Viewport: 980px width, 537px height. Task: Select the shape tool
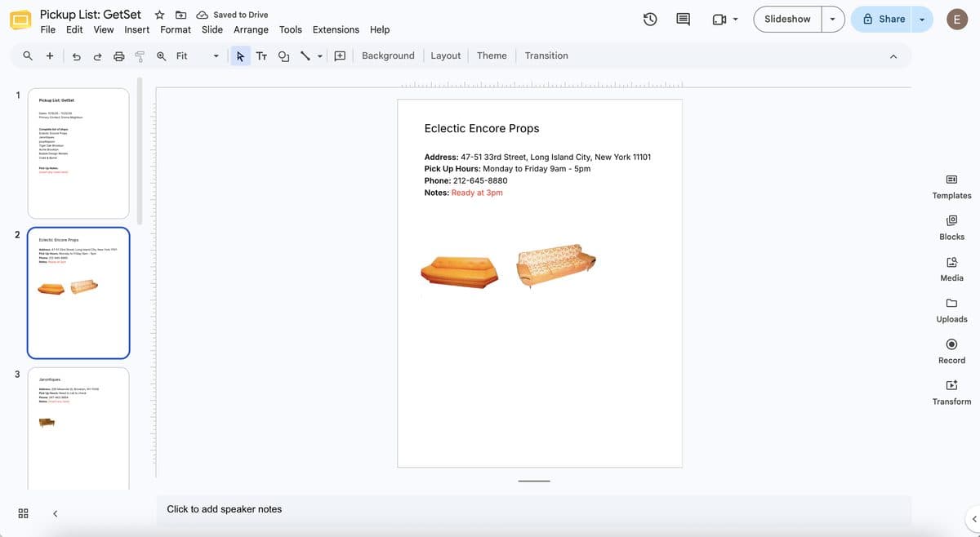(283, 55)
